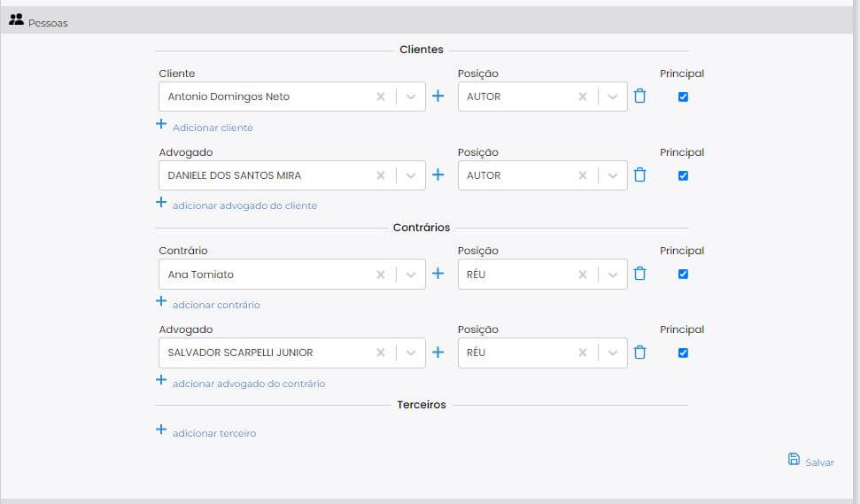Click plus icon next to adicionar terceiro
Image resolution: width=860 pixels, height=504 pixels.
click(161, 430)
